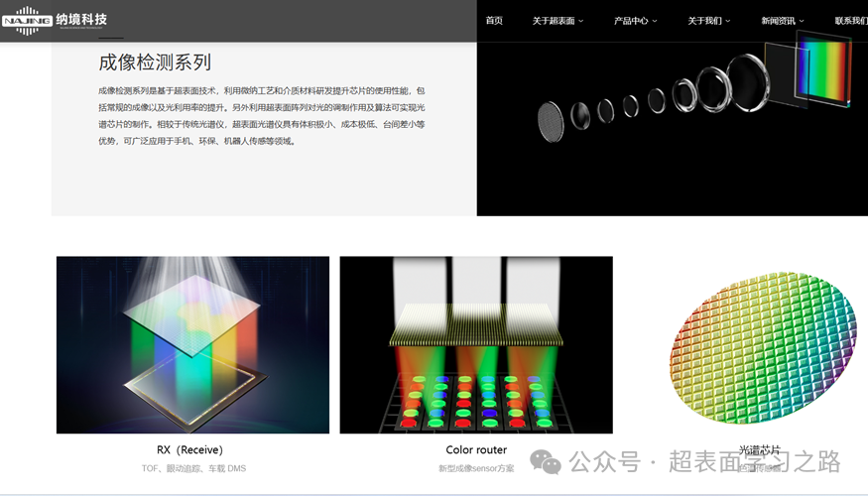Image resolution: width=868 pixels, height=496 pixels.
Task: Expand the 产品中心 dropdown arrow
Action: (655, 21)
